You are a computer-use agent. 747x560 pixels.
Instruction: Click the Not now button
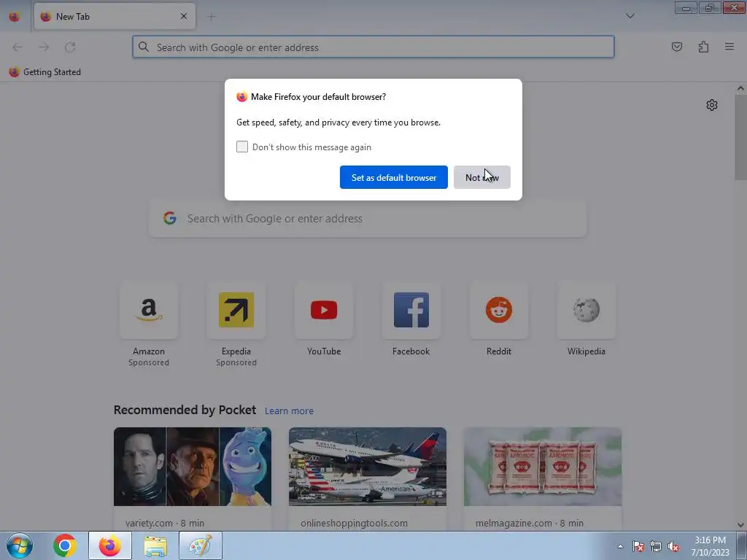481,177
